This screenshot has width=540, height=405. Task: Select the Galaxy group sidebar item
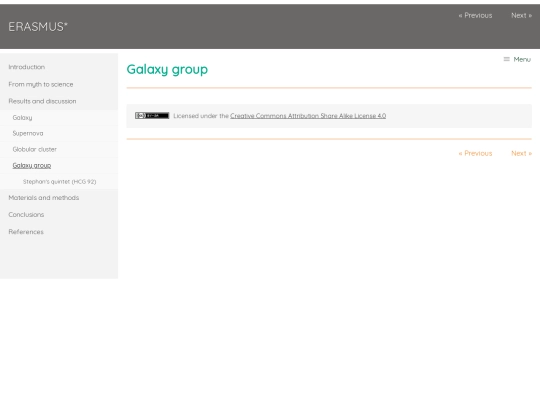click(32, 166)
